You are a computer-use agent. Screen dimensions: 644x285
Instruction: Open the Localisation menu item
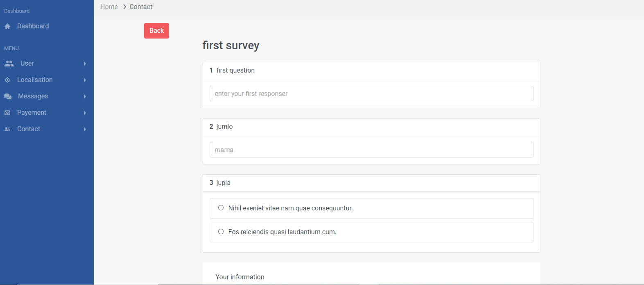tap(47, 80)
